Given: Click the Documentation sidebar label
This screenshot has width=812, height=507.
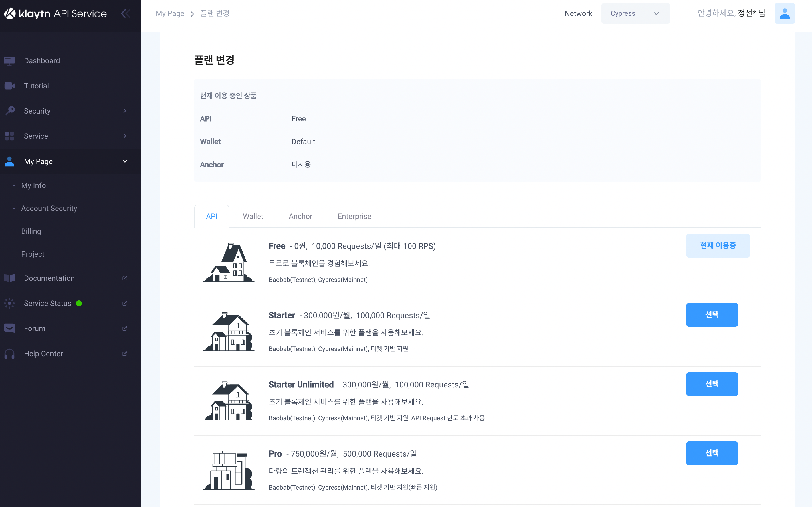Looking at the screenshot, I should 49,278.
